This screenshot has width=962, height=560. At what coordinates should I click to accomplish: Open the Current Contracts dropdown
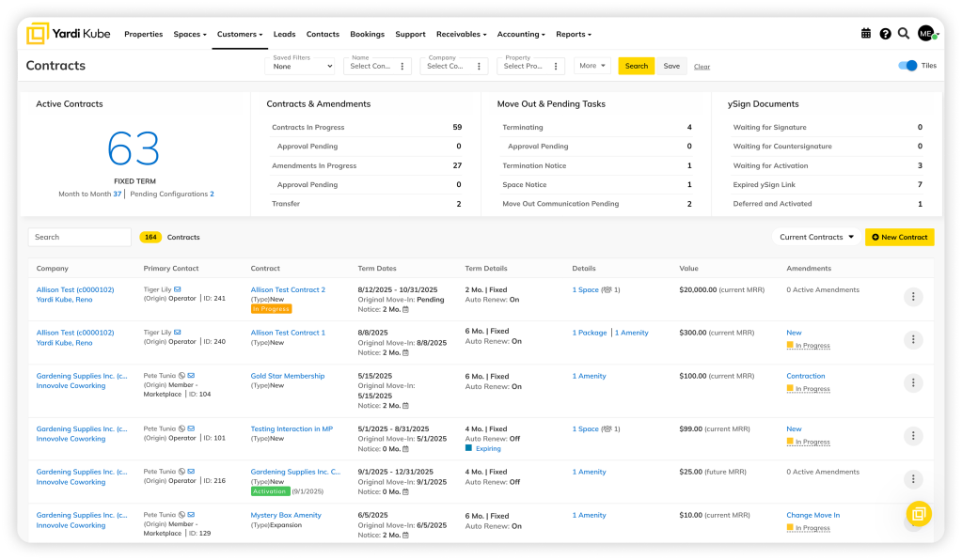(816, 237)
